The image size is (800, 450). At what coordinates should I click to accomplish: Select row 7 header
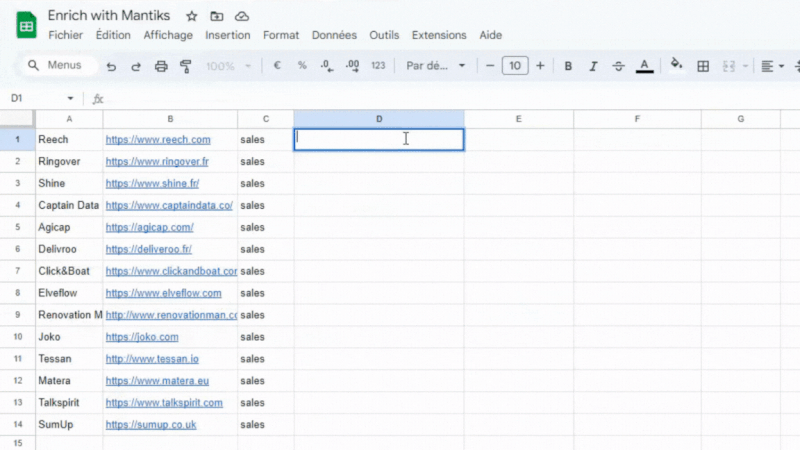pyautogui.click(x=17, y=271)
